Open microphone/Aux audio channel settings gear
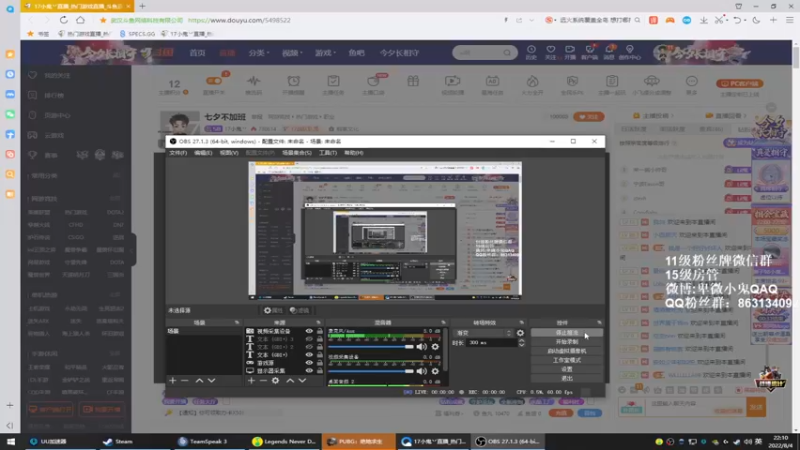 point(435,347)
